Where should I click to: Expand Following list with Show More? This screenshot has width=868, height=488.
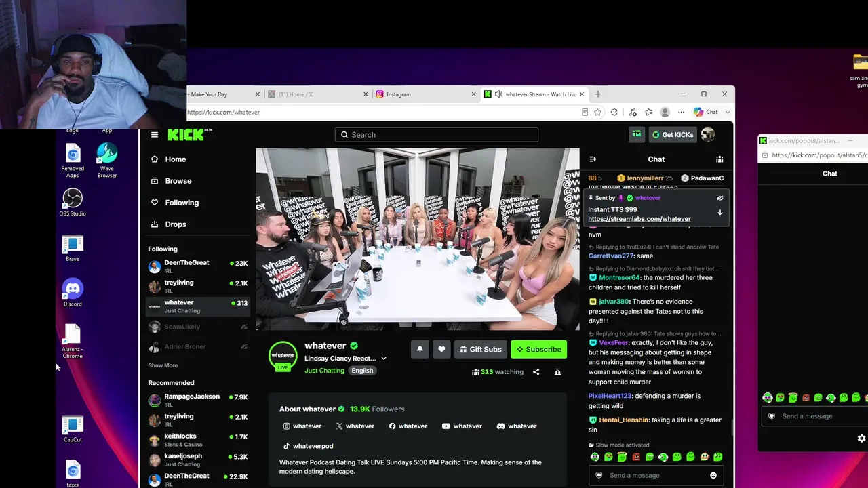coord(163,365)
